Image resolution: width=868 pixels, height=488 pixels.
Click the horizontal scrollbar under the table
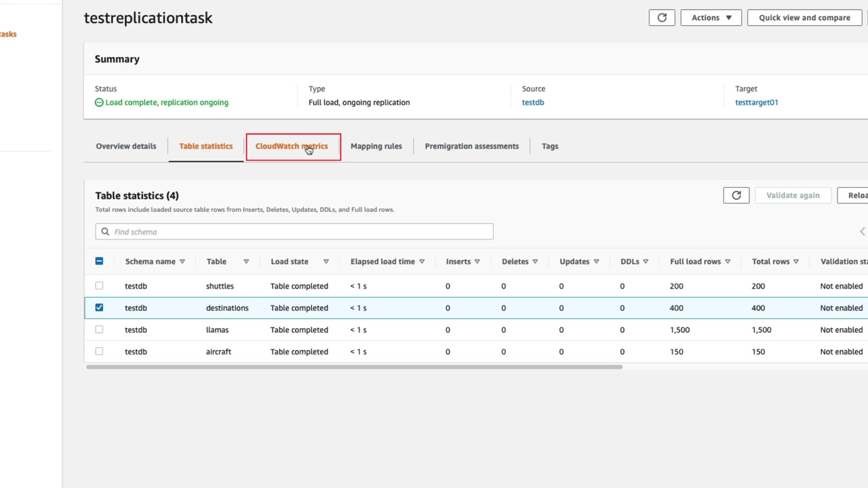[x=353, y=367]
